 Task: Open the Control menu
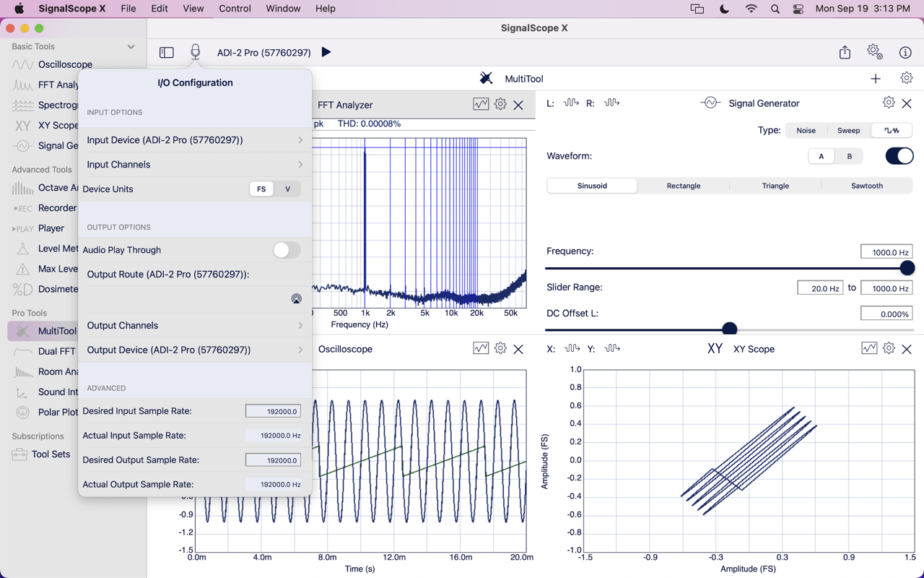click(x=235, y=9)
